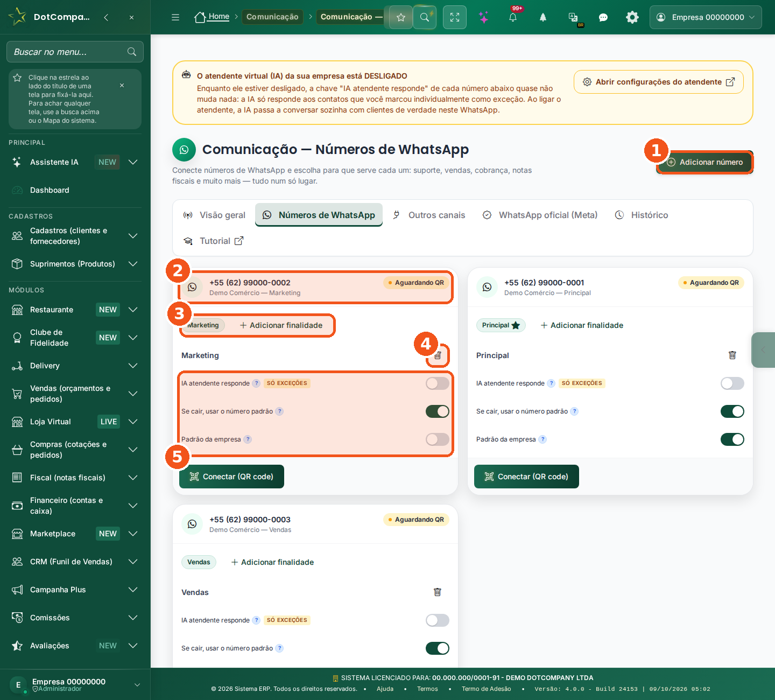Expand the Restaurante module
Screen dimensions: 775x700
[x=75, y=310]
